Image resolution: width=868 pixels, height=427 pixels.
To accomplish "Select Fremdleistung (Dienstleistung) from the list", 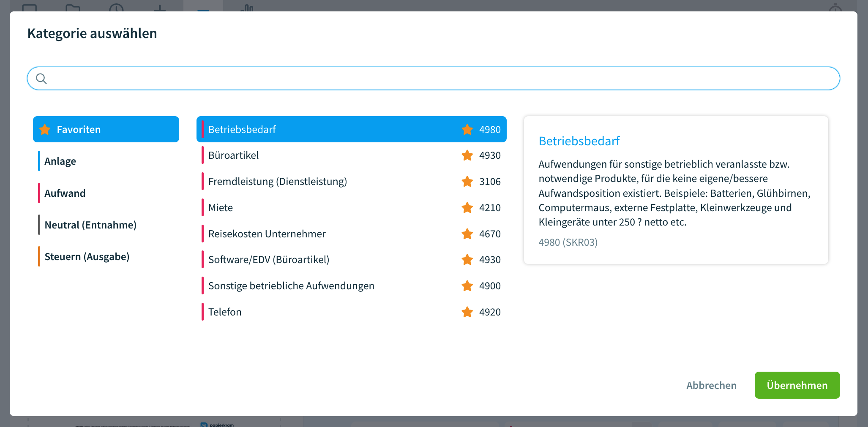I will [278, 181].
